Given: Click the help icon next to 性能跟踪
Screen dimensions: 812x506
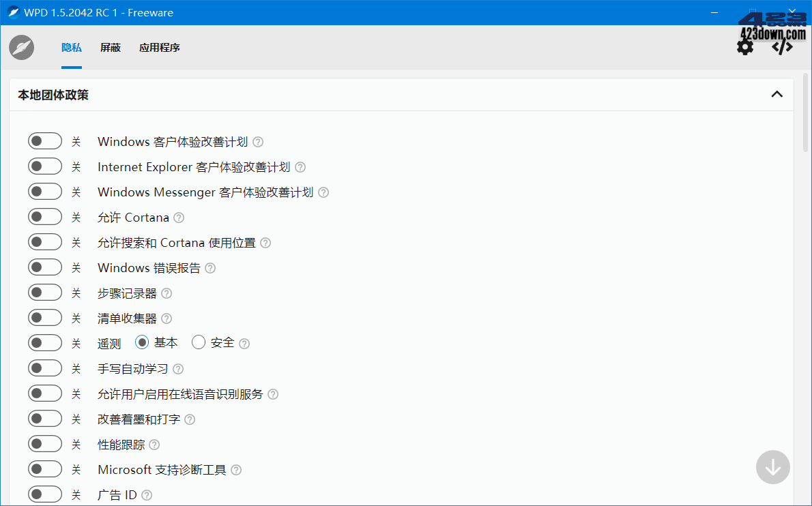Looking at the screenshot, I should point(154,444).
